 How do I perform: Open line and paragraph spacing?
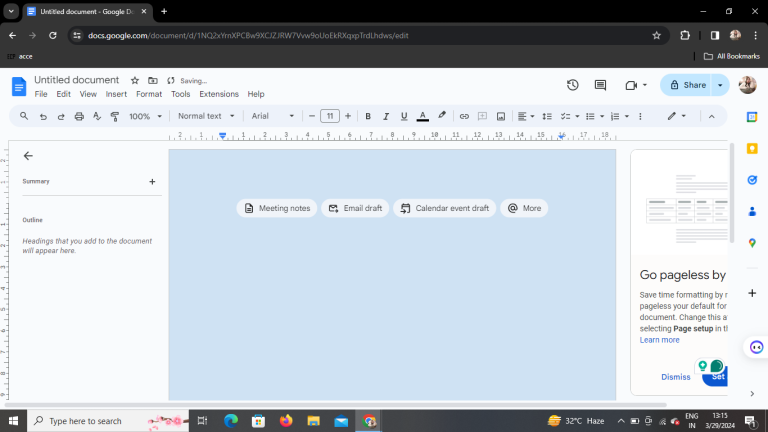(x=547, y=117)
